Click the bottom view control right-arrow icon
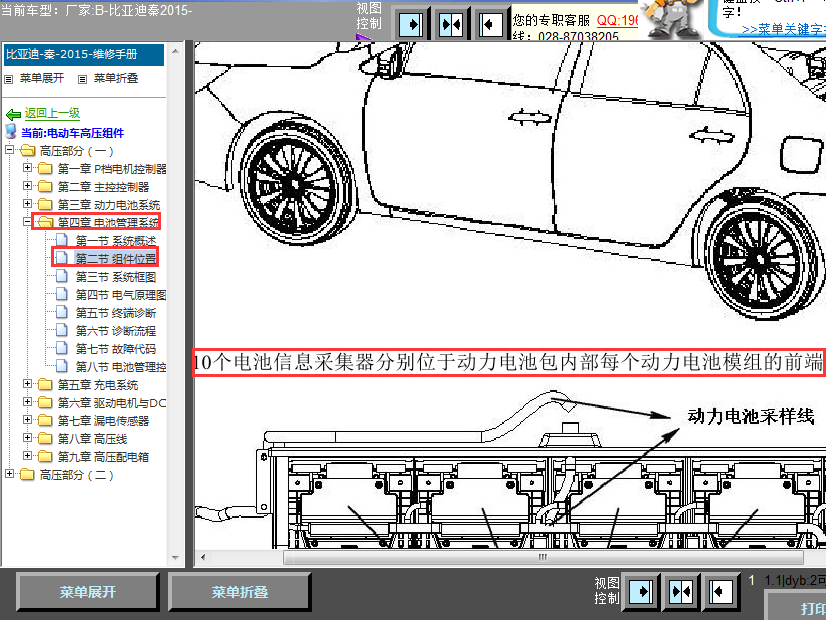 click(x=641, y=591)
